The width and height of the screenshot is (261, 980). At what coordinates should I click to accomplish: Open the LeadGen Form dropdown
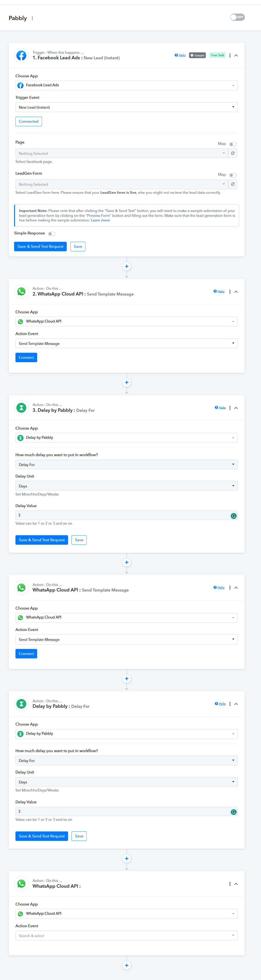(x=121, y=184)
